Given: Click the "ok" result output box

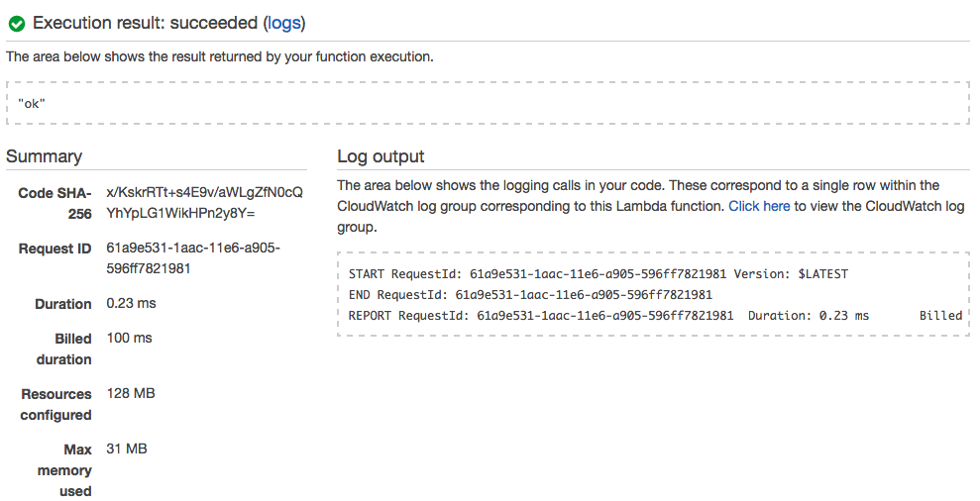Looking at the screenshot, I should [488, 103].
